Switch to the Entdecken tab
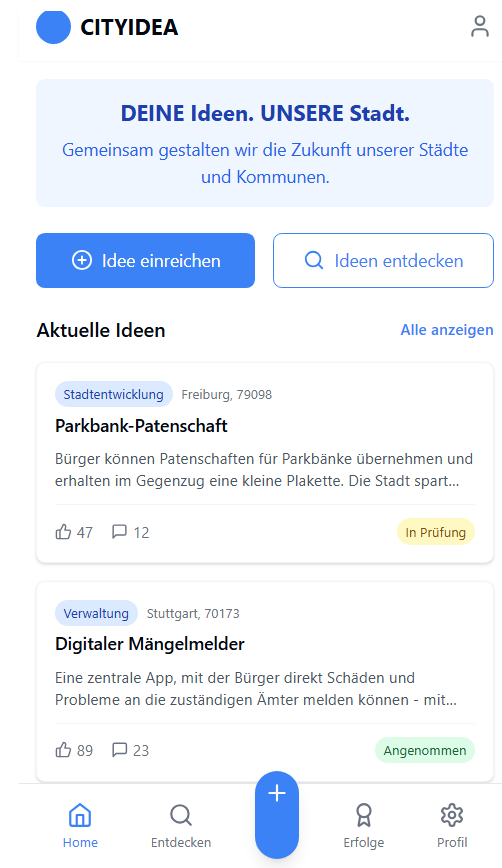 coord(181,826)
